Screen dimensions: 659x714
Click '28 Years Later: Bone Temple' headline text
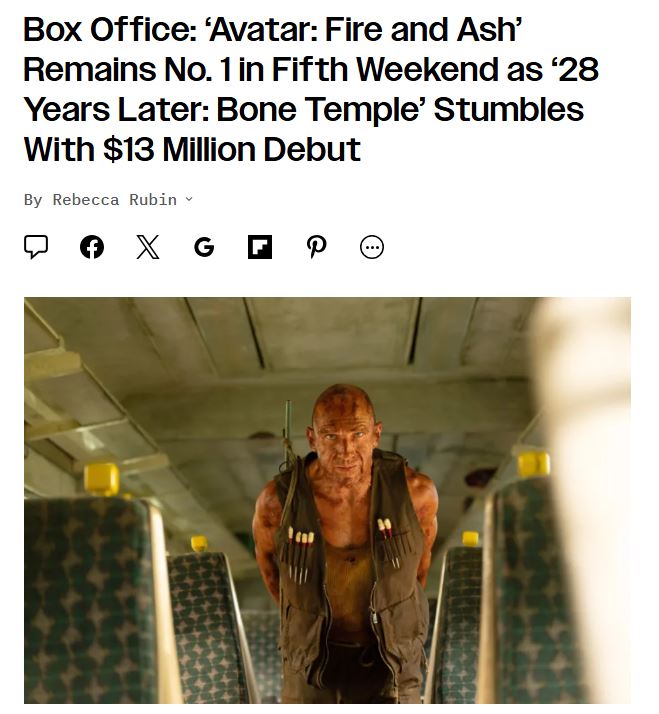point(300,110)
